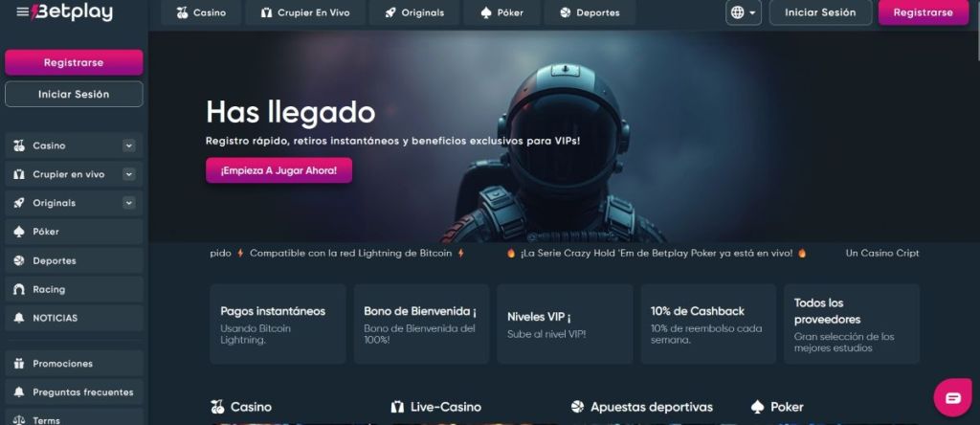Expand the Casino sidebar submenu chevron
Screen dimensions: 980x425
(x=129, y=145)
